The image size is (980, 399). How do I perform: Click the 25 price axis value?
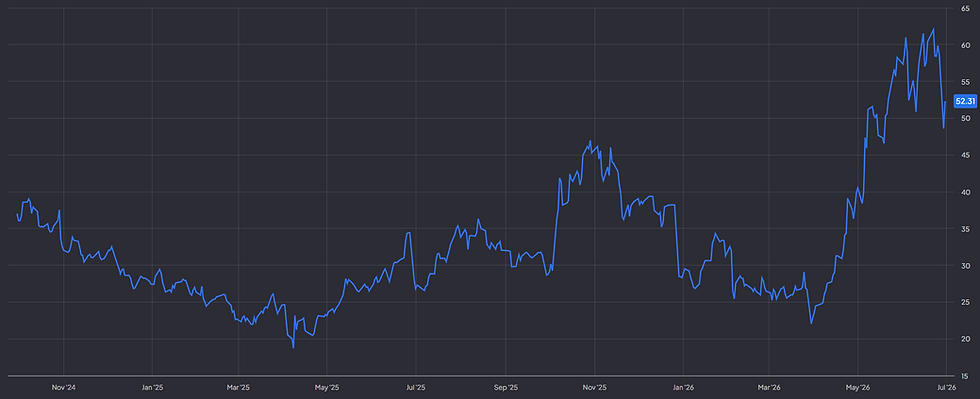click(x=966, y=303)
